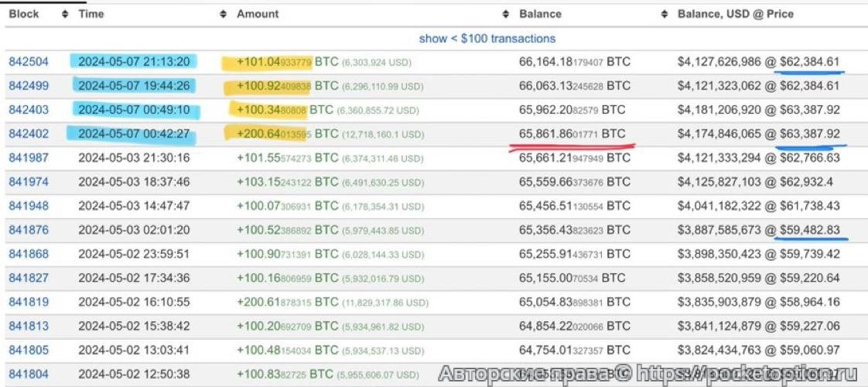Open block 842403 link
The image size is (868, 387).
[29, 110]
